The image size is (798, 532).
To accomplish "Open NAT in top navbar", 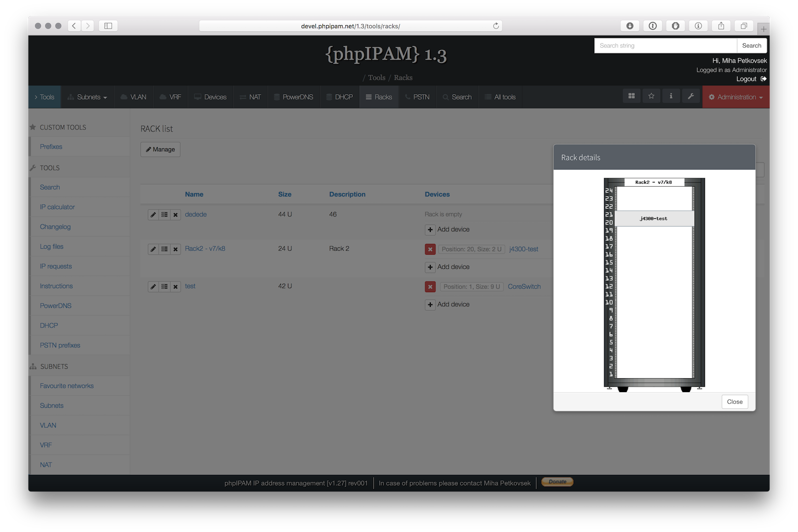I will (250, 97).
